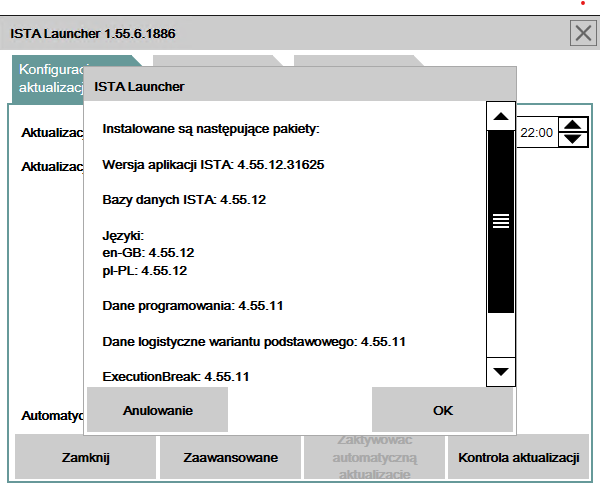Click 'Dane logistyczne wariantu podstawowego: 4.55.11'
Screen dimensions: 600x485
tap(254, 341)
